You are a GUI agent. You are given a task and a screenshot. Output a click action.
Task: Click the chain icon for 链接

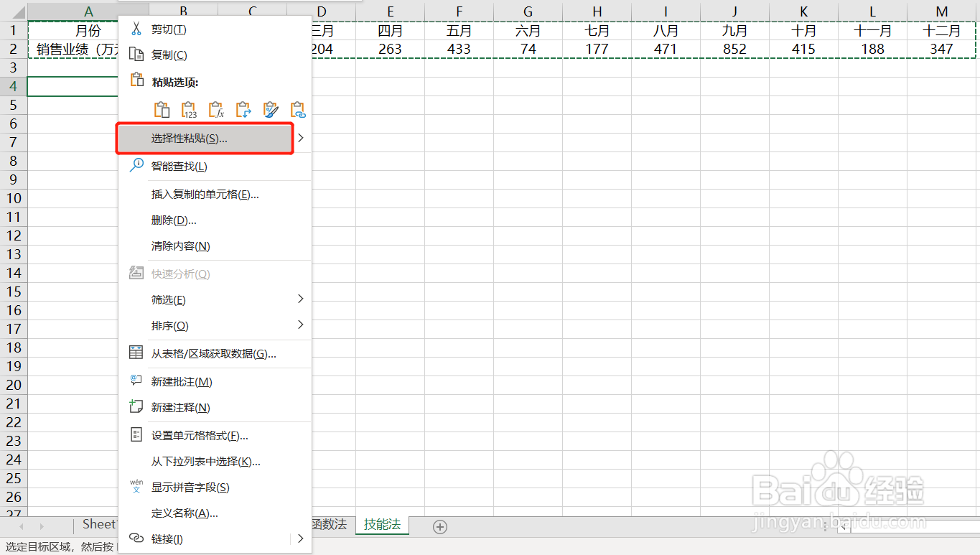[x=136, y=538]
